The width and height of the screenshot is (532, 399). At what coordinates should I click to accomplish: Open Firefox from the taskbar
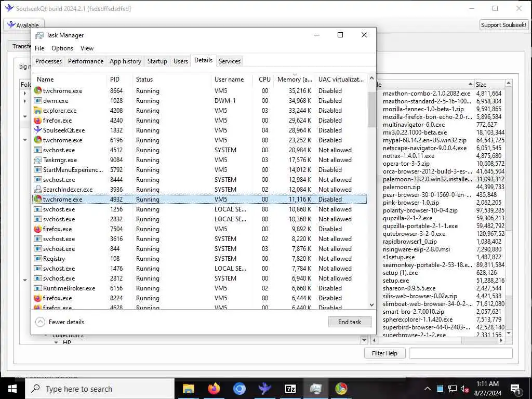tap(214, 389)
